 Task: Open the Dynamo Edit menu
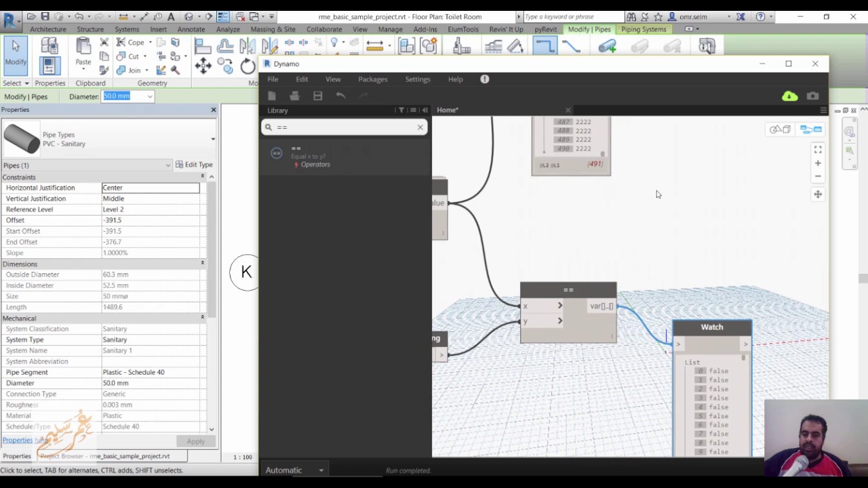pyautogui.click(x=302, y=79)
